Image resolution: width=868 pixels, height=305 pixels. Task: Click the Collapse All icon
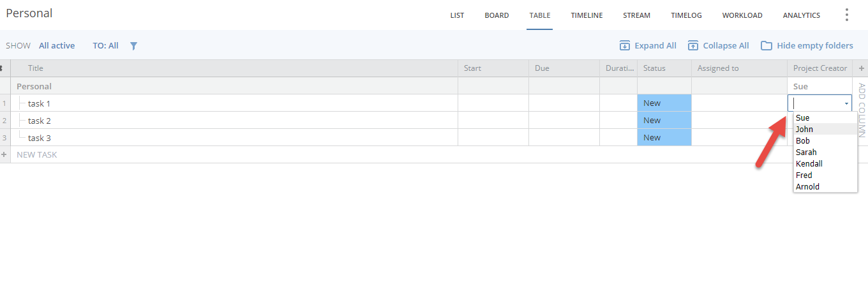[693, 46]
